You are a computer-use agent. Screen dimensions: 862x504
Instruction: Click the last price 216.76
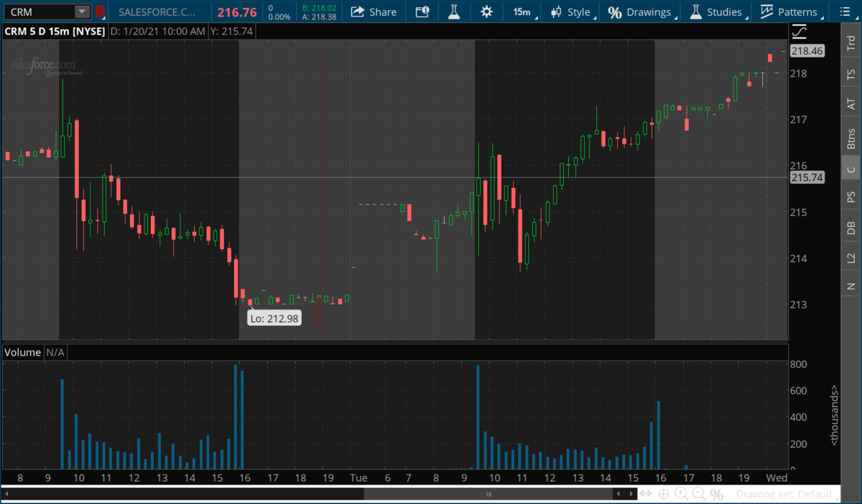[x=238, y=11]
